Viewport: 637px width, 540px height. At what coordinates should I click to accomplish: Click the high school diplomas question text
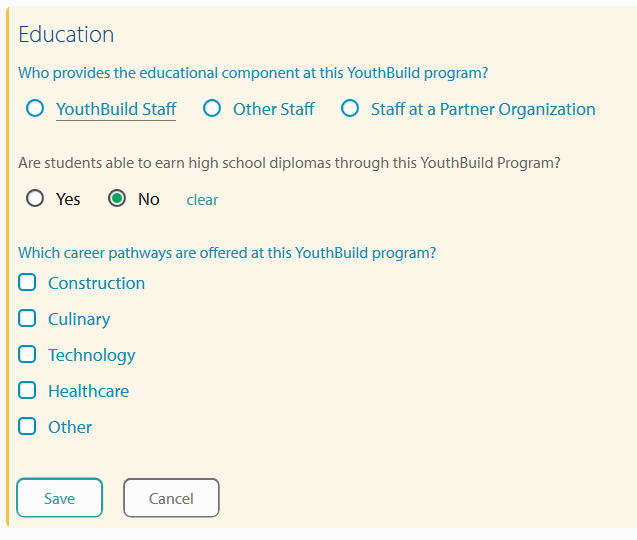289,162
